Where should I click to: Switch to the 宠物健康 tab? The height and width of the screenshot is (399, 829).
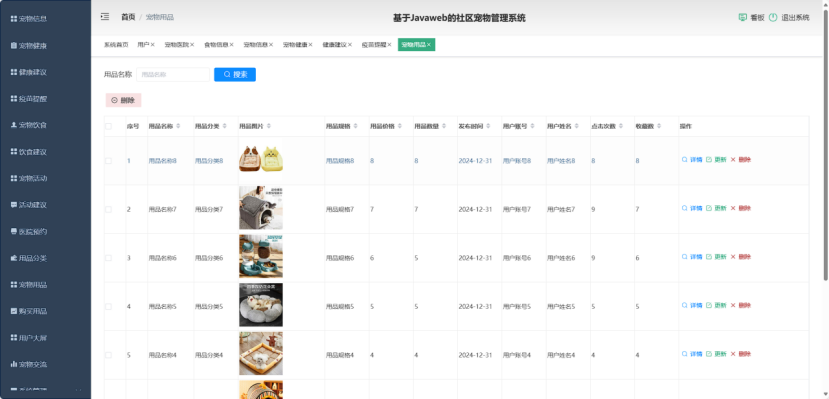click(x=295, y=45)
